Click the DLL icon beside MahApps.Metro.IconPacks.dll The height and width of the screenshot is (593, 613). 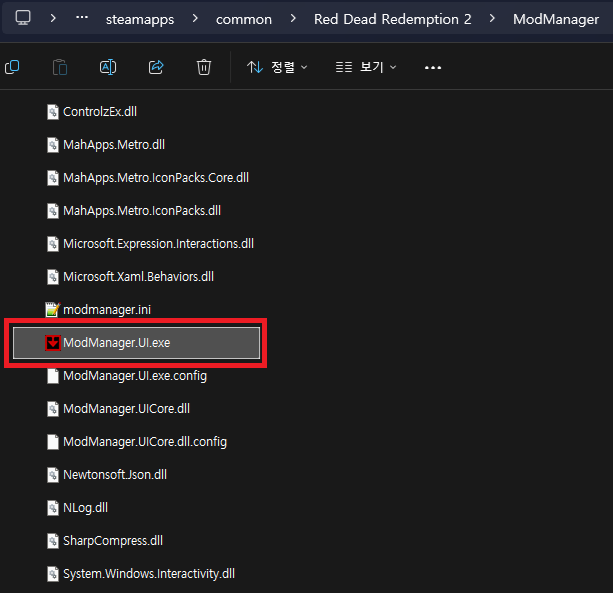pos(53,211)
